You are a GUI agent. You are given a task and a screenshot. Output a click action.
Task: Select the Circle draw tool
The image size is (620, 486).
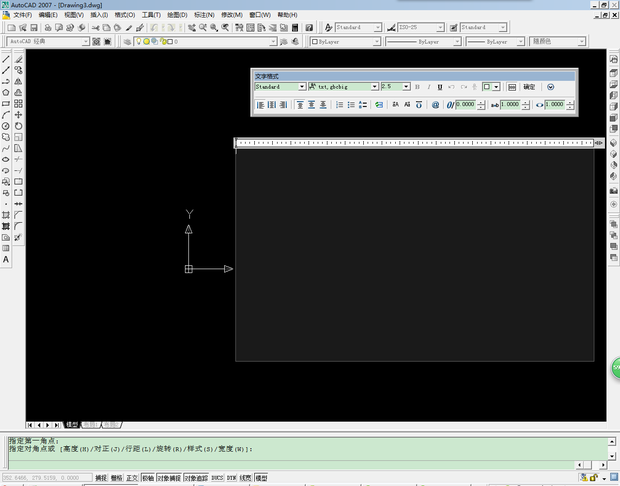6,126
